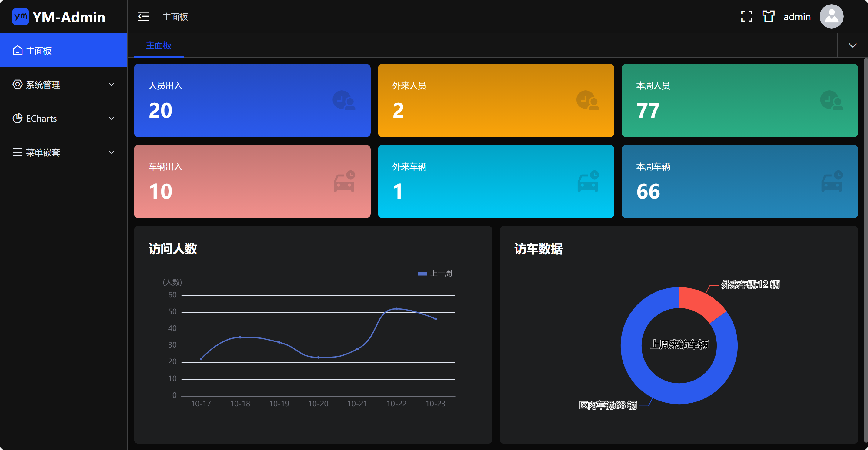Click the admin username text
Viewport: 868px width, 450px height.
[797, 16]
